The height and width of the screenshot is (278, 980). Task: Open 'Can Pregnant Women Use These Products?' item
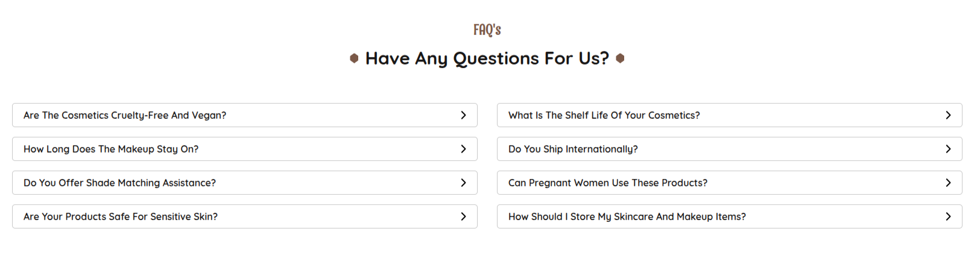coord(608,183)
